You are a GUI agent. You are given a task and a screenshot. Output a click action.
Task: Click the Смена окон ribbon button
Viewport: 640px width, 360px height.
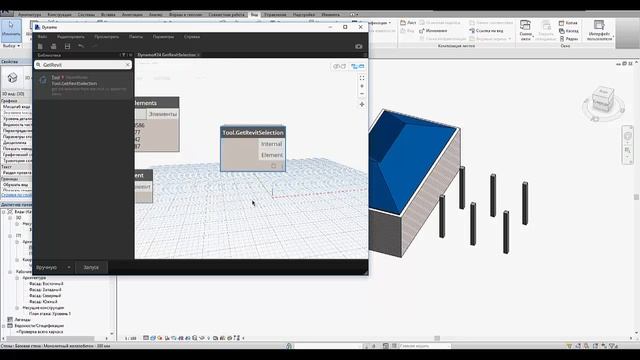pyautogui.click(x=525, y=30)
